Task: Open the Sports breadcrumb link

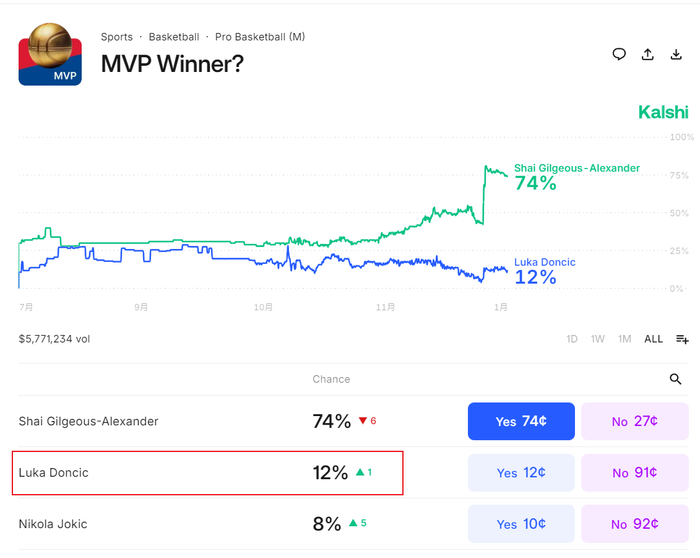Action: [x=117, y=37]
